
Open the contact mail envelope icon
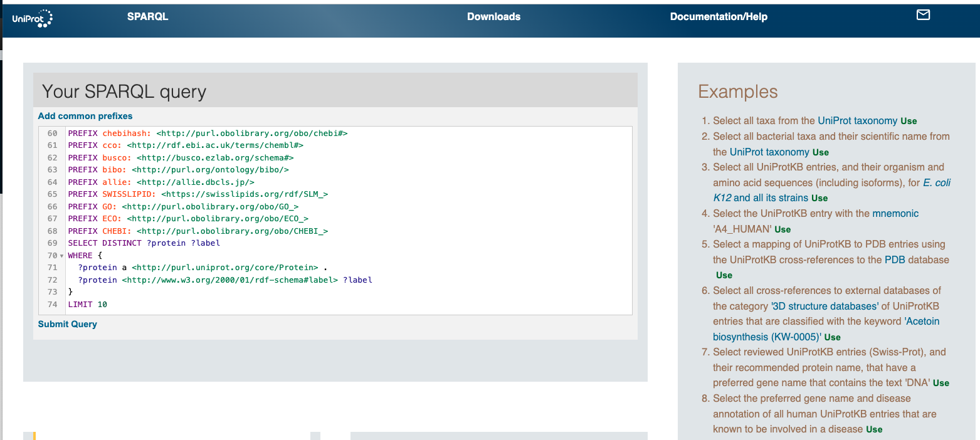point(923,15)
